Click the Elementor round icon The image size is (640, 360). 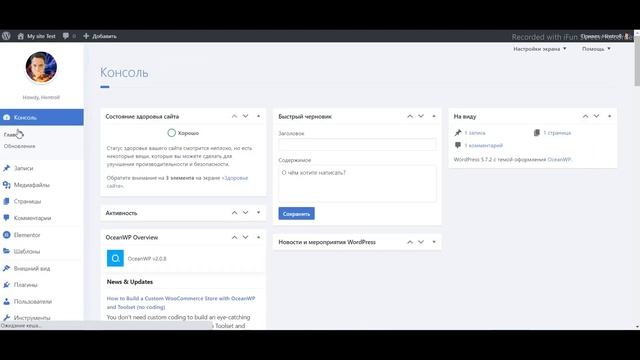[7, 235]
